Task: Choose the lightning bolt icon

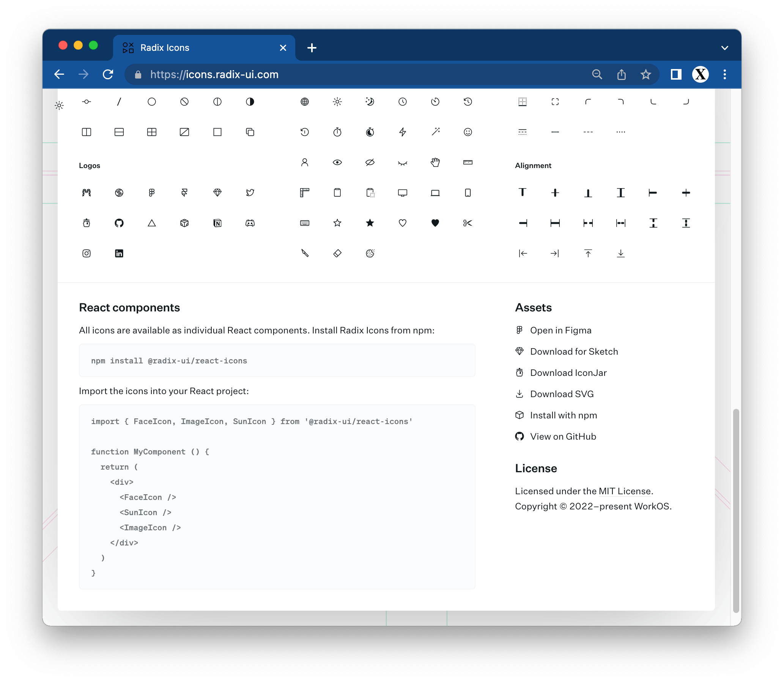Action: 403,132
